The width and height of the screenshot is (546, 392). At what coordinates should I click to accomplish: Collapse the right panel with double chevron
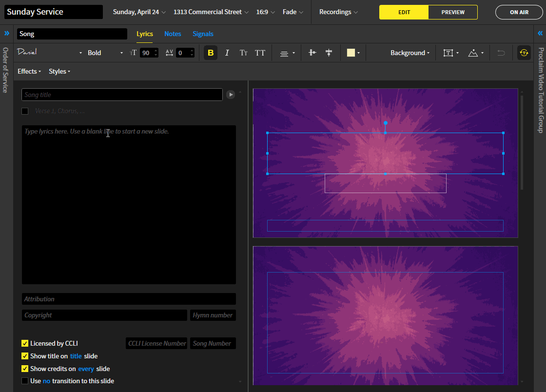(540, 34)
